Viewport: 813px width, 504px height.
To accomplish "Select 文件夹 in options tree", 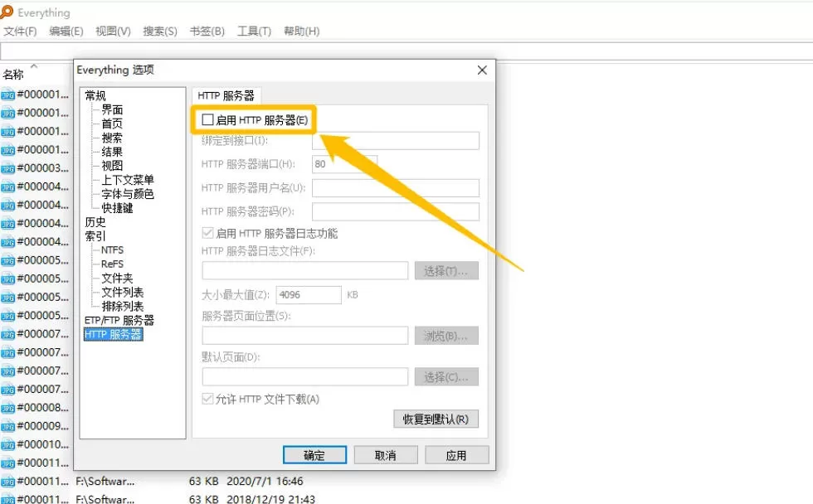I will coord(117,279).
